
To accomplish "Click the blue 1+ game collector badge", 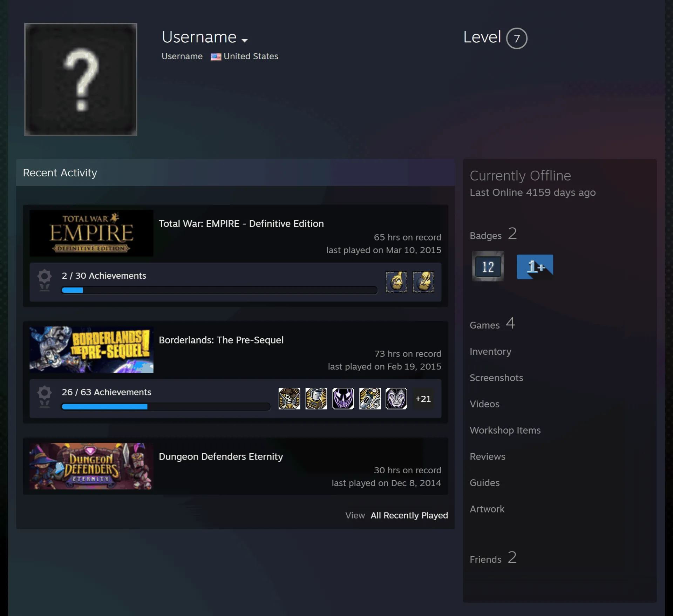I will (x=535, y=267).
